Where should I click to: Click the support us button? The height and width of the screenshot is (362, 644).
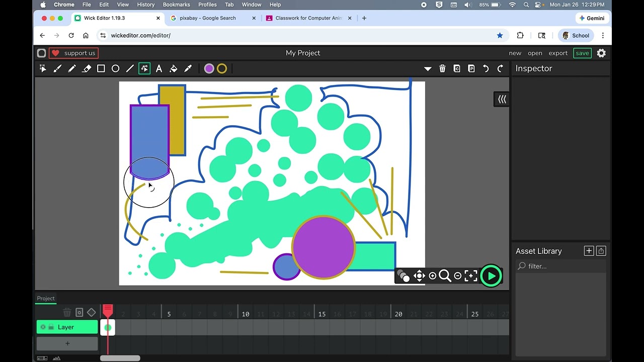[73, 53]
